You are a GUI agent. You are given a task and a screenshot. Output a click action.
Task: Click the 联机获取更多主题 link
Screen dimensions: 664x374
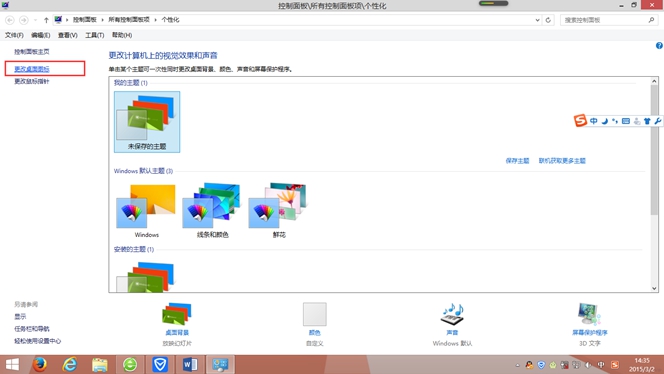[x=562, y=161]
